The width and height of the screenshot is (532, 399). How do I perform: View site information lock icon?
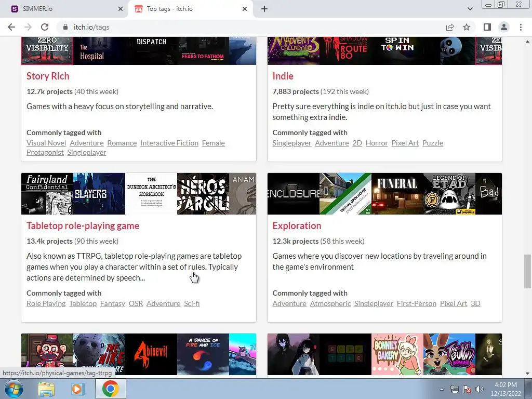(65, 27)
